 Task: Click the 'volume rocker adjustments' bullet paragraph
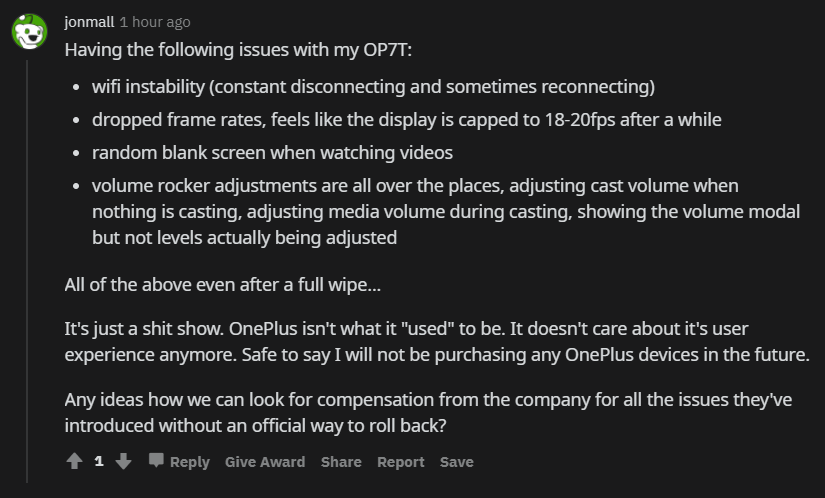pos(446,211)
